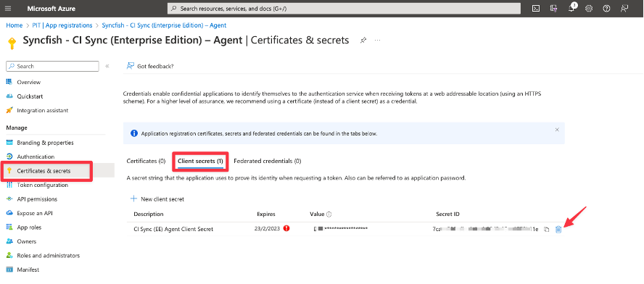Viewport: 644px width, 284px height.
Task: Open Token configuration
Action: [42, 185]
